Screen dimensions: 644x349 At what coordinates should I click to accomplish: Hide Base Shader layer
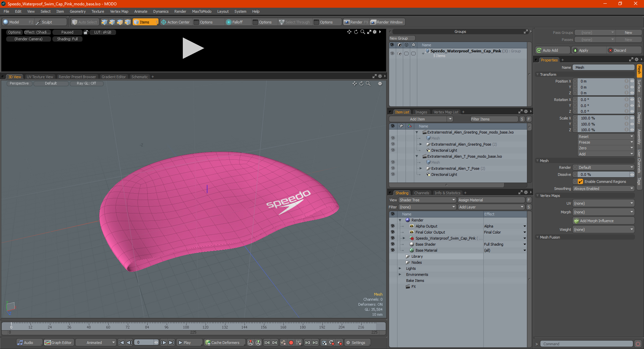tap(392, 244)
